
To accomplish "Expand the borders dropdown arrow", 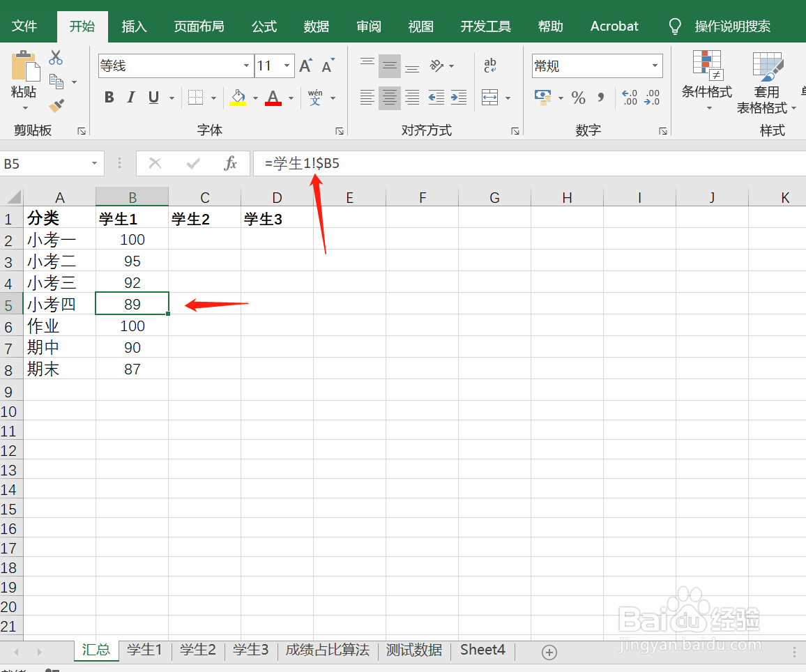I will (212, 98).
